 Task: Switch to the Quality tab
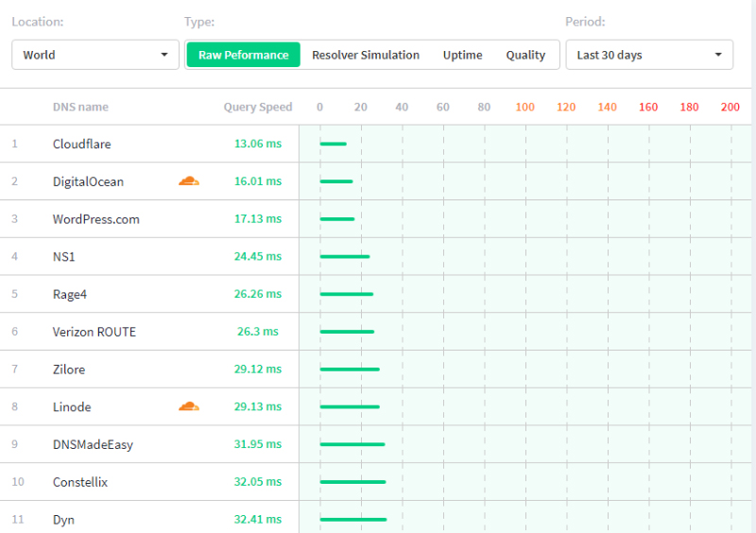[525, 55]
